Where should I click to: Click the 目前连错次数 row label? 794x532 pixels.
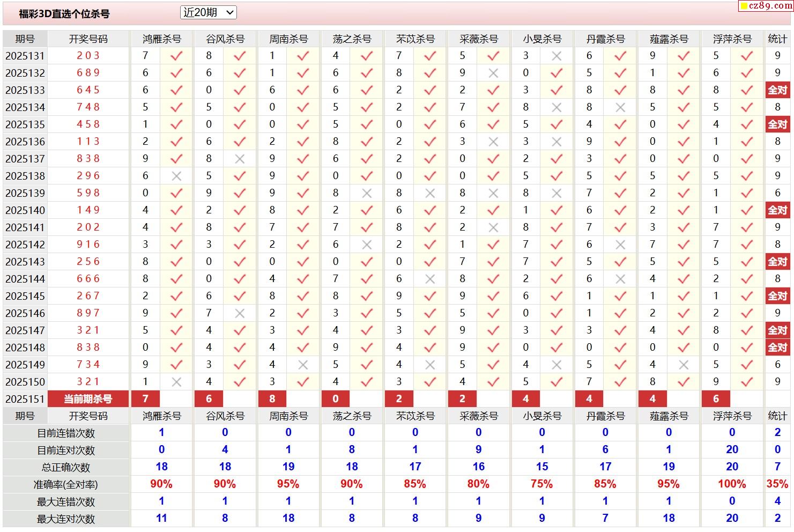[x=66, y=433]
